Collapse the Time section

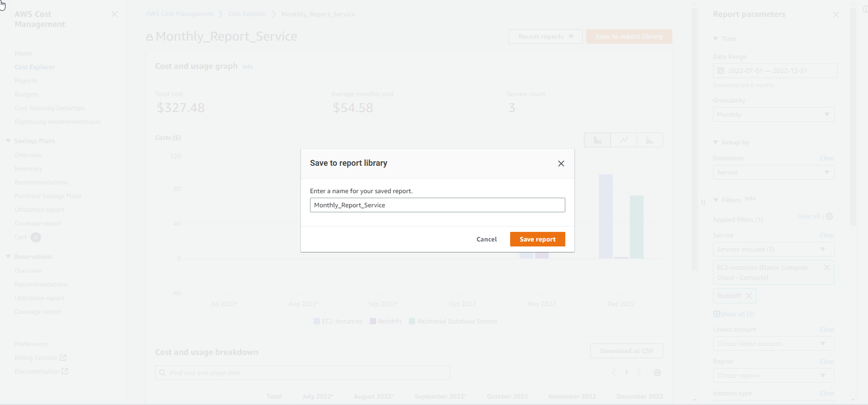716,39
